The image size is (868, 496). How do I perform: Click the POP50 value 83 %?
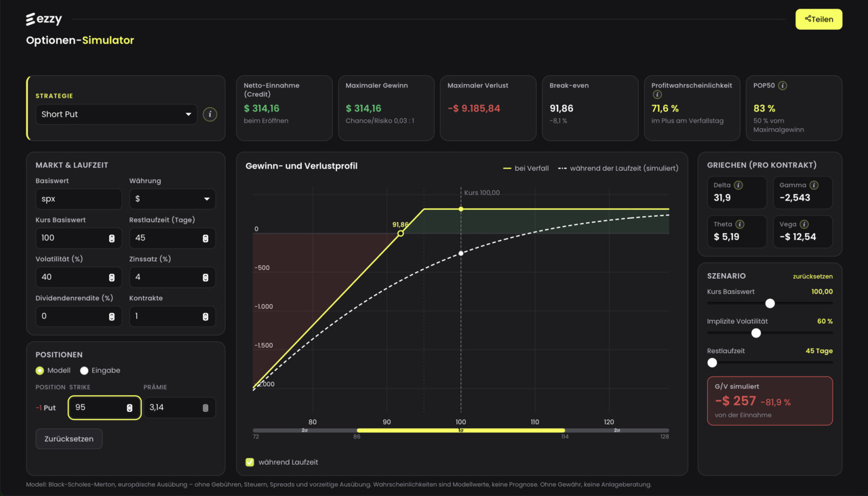tap(764, 108)
